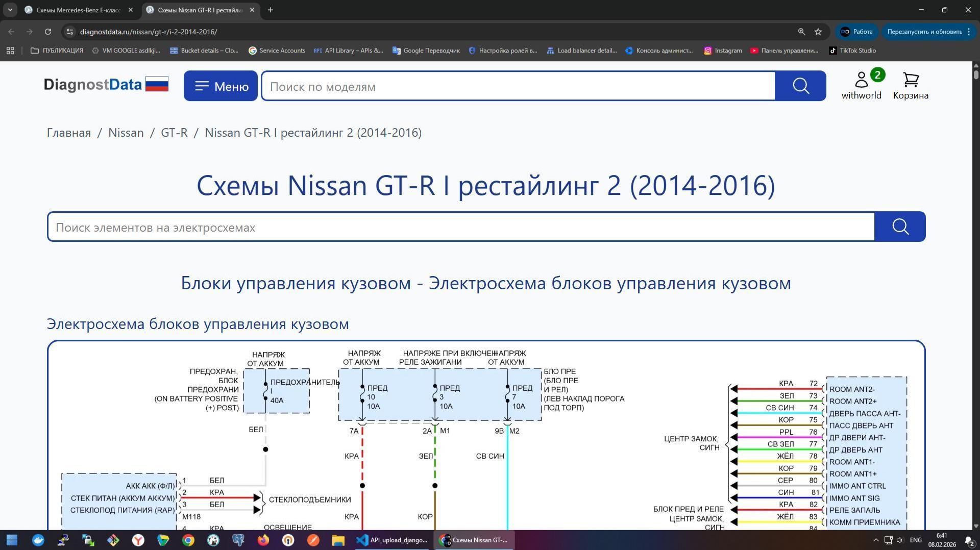Open the Работа browser profile menu
Screen dimensions: 980x550
point(856,31)
